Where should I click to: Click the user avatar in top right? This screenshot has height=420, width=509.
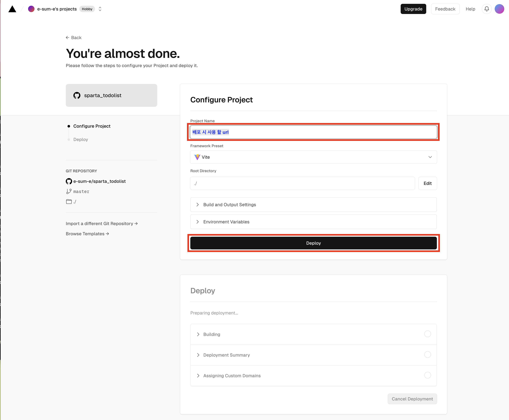coord(499,9)
